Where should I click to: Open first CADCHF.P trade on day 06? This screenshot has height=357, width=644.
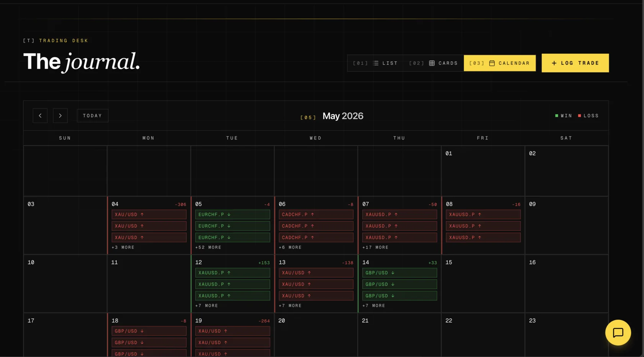[x=316, y=215]
